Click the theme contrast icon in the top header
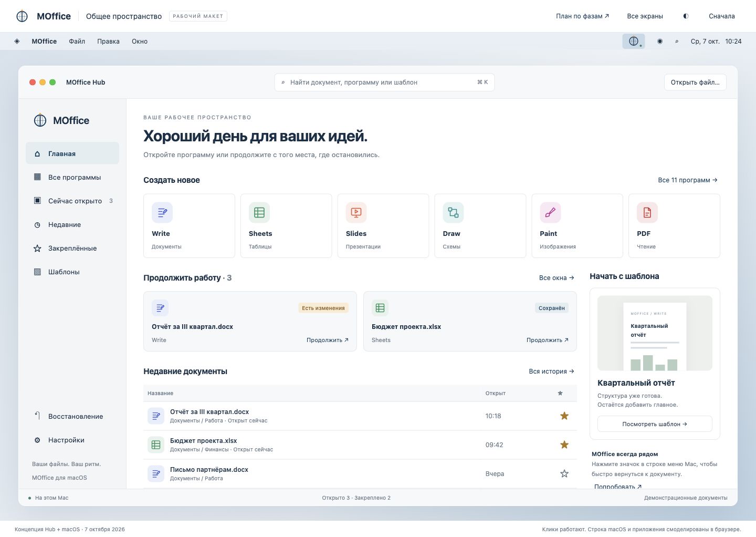 click(686, 16)
